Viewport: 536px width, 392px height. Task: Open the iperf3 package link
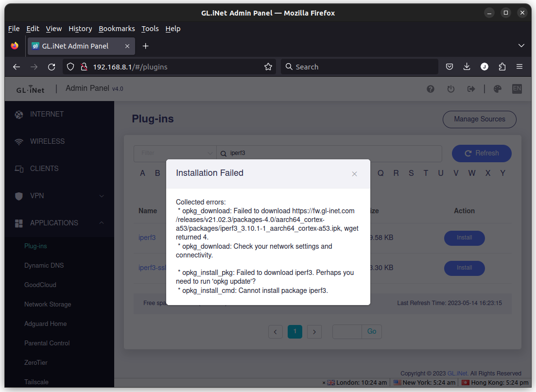pos(147,238)
